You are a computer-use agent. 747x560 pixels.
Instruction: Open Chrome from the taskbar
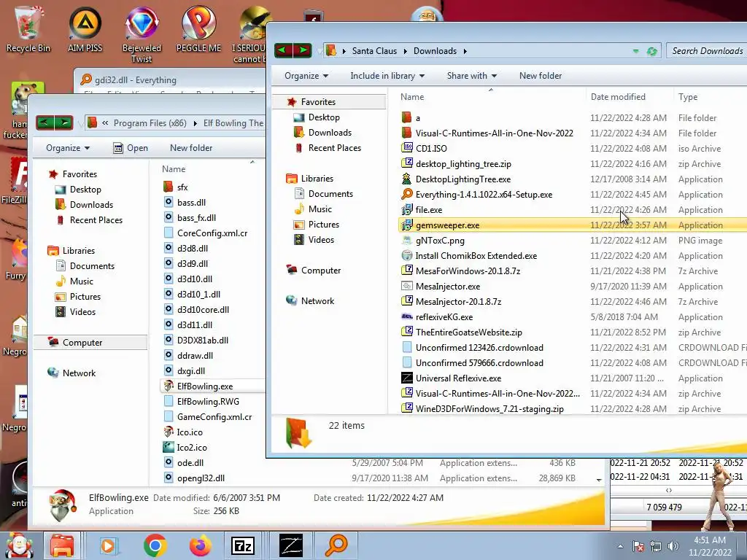(x=155, y=545)
